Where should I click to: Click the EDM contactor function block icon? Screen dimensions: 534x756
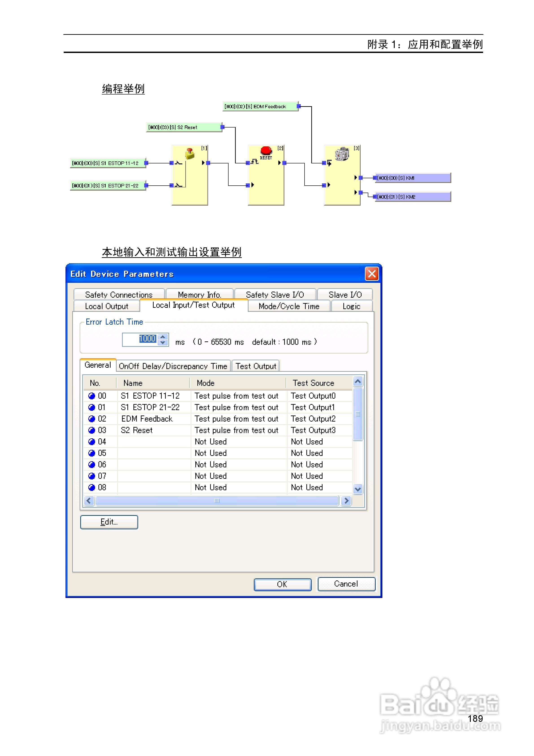coord(342,154)
